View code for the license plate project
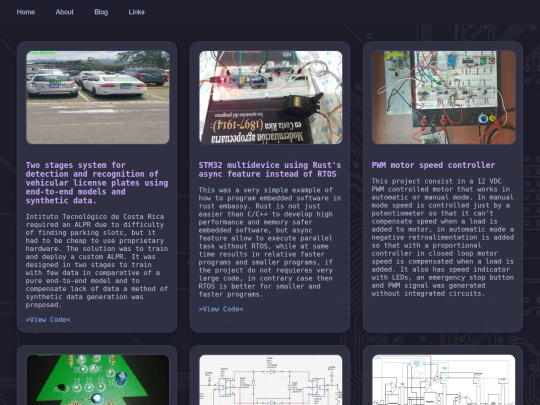 [x=48, y=320]
